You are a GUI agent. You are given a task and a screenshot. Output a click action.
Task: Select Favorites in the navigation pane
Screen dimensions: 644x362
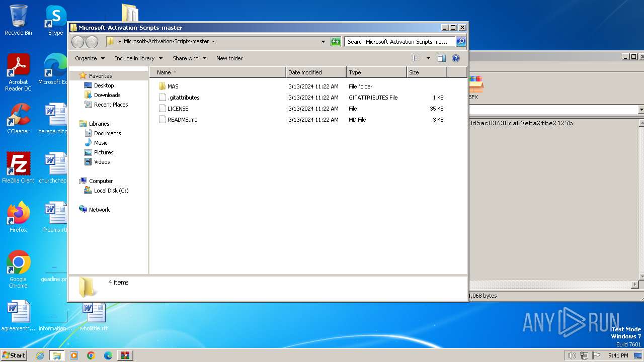[x=100, y=76]
